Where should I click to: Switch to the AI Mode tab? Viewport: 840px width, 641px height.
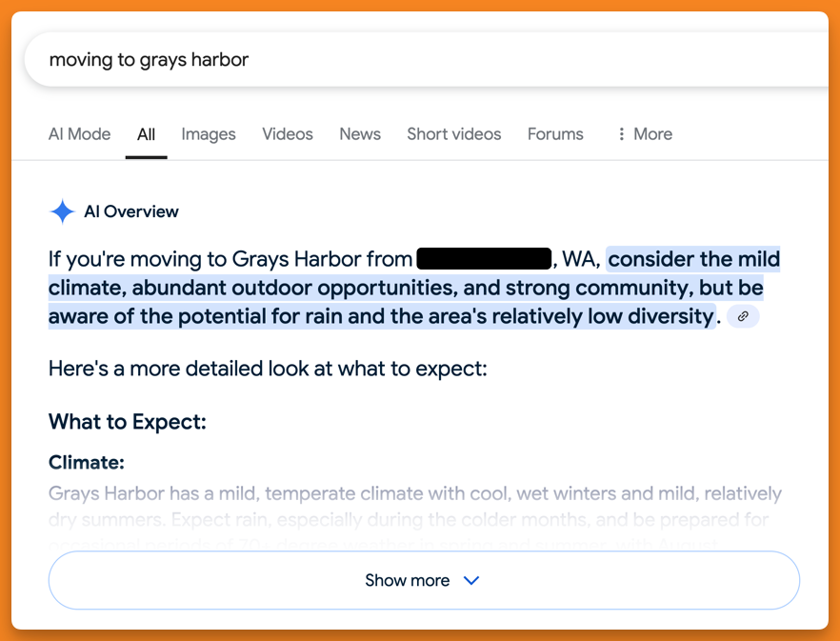pos(79,134)
